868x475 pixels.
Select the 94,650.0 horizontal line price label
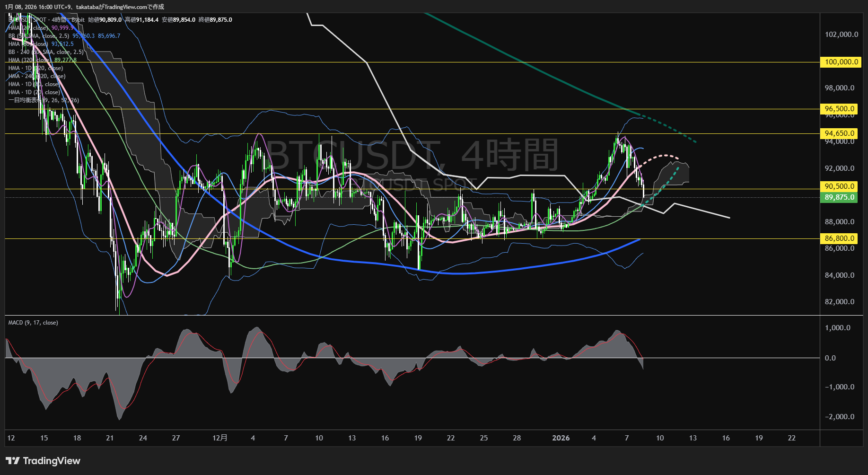point(840,133)
